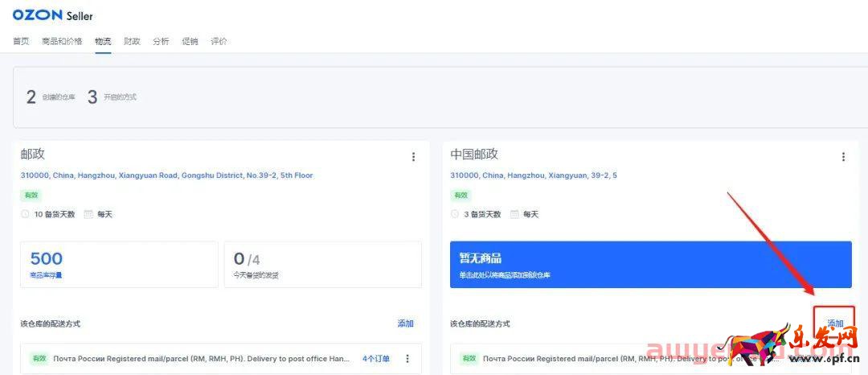Open the 财政 tab
The image size is (868, 375).
[x=132, y=41]
